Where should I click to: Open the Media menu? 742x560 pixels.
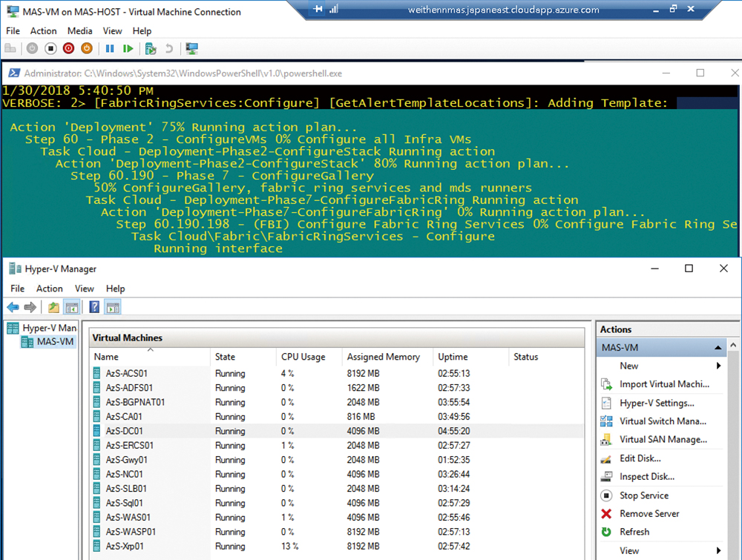coord(80,30)
